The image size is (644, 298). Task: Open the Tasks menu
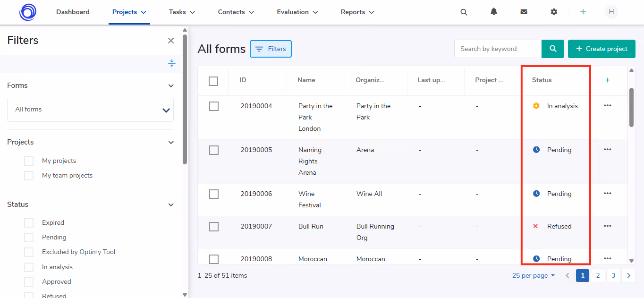click(182, 12)
